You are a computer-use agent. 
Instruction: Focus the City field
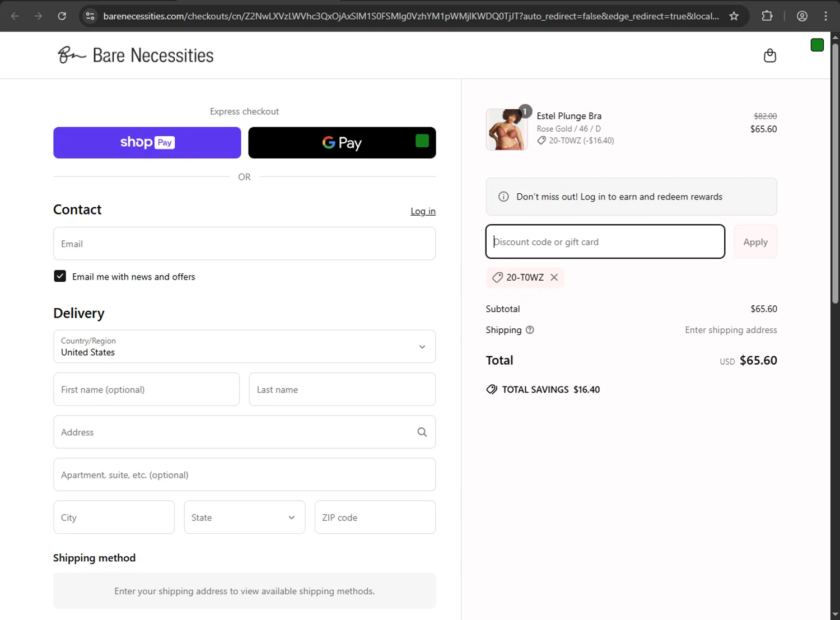(x=114, y=518)
